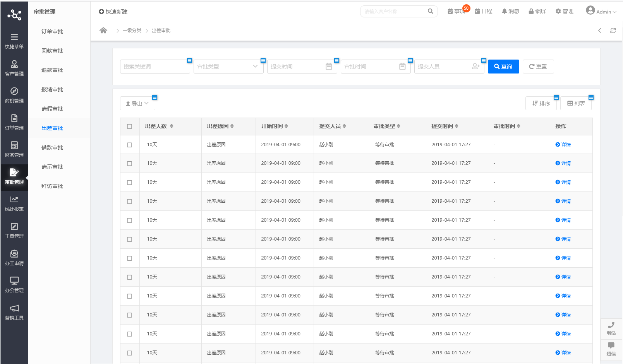This screenshot has height=364, width=623.
Task: Sort by 审批时间 column
Action: click(x=518, y=126)
